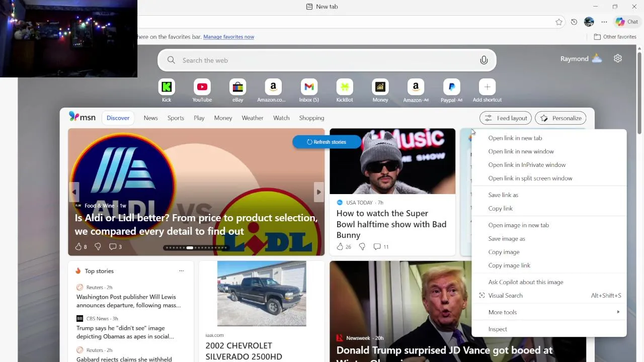Choose Inspect from context menu
Image resolution: width=644 pixels, height=362 pixels.
click(549, 329)
